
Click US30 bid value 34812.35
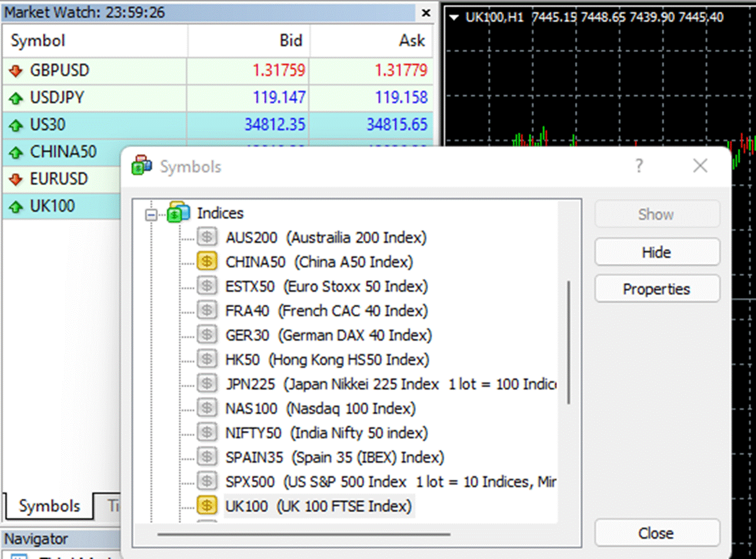tap(275, 125)
